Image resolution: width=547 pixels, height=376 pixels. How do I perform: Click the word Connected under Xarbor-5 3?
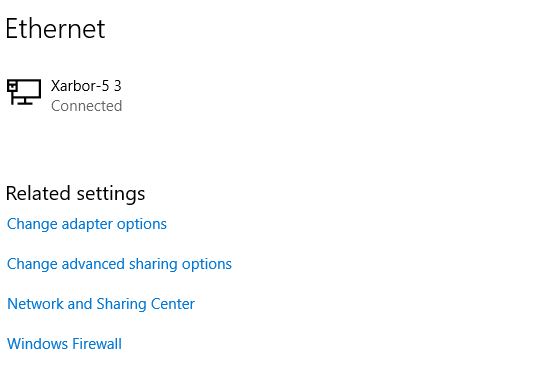tap(87, 106)
